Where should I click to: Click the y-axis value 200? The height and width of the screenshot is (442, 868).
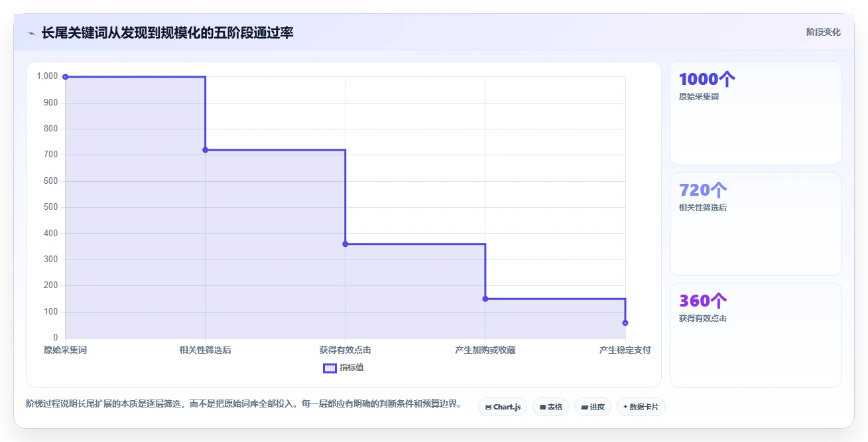[x=51, y=285]
